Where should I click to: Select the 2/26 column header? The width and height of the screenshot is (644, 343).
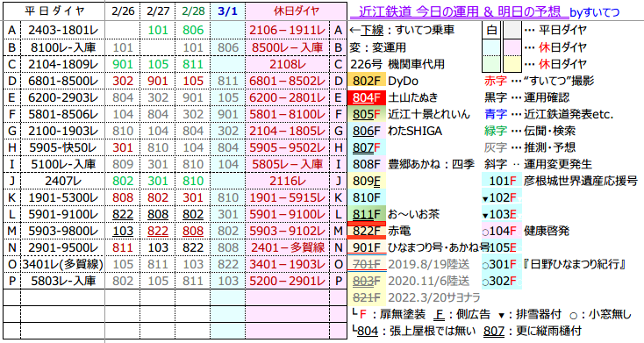point(123,11)
